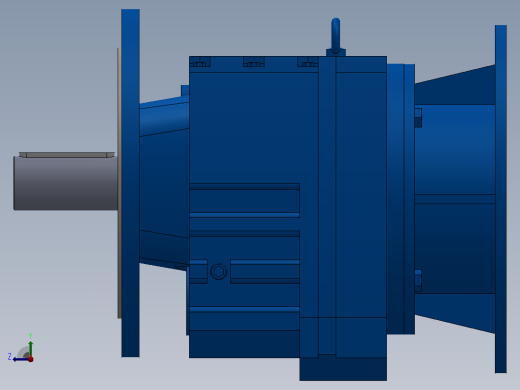520x390 pixels.
Task: Click the green Y axis arrow of triad
Action: pos(30,348)
